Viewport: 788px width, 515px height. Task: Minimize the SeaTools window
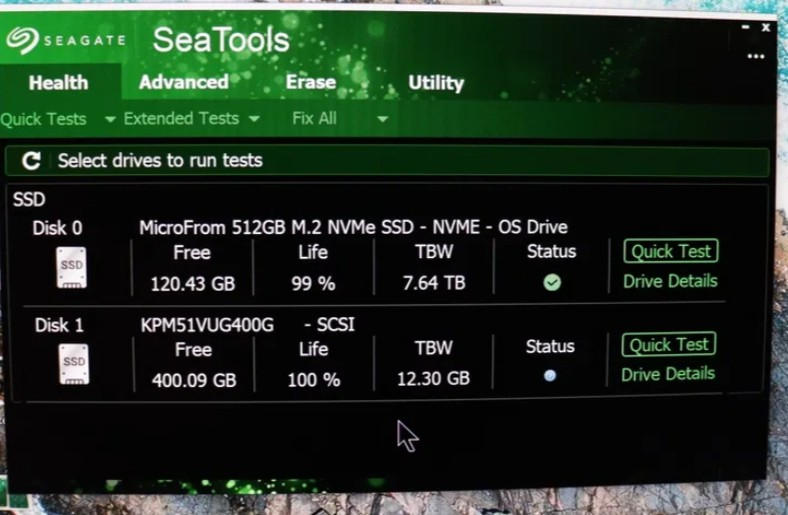tap(746, 28)
